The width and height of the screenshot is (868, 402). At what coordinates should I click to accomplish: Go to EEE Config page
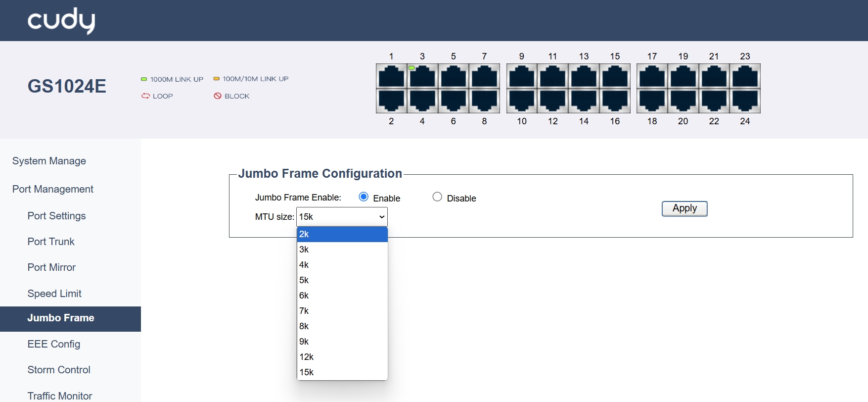point(54,344)
